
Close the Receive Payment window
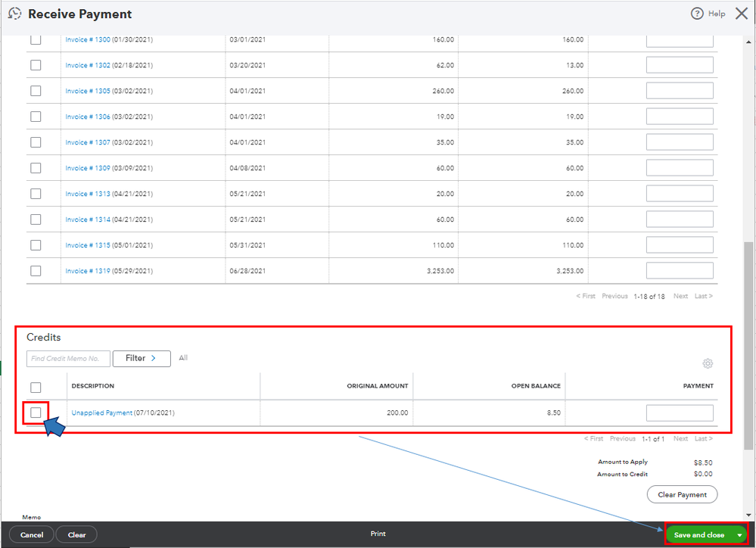[742, 14]
